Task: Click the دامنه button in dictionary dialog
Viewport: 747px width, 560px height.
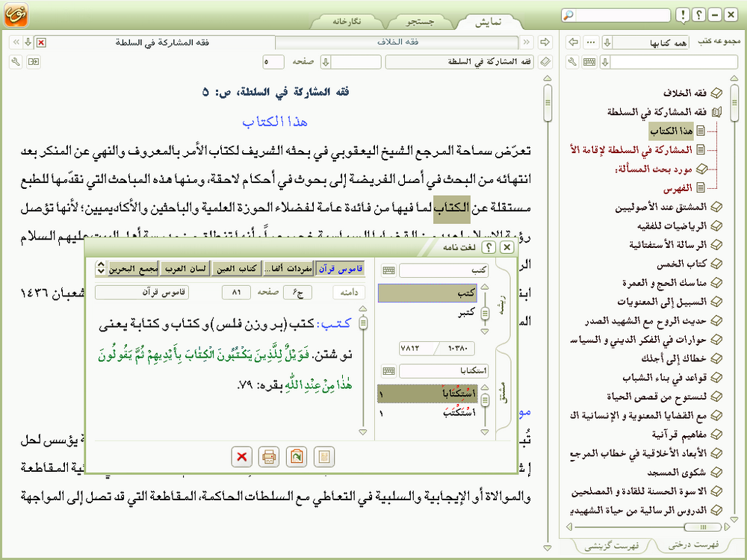Action: 349,293
